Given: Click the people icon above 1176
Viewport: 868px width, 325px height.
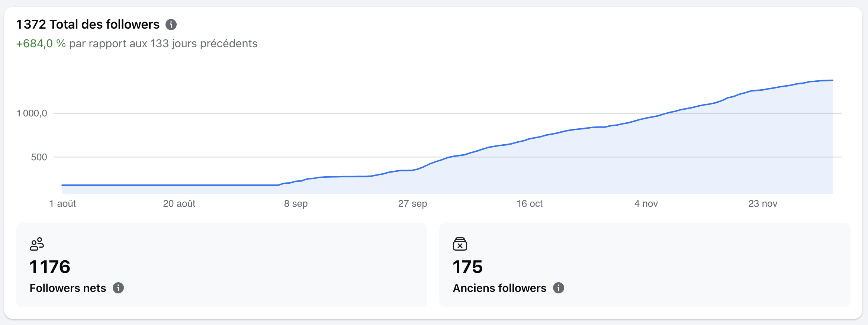Looking at the screenshot, I should (37, 244).
